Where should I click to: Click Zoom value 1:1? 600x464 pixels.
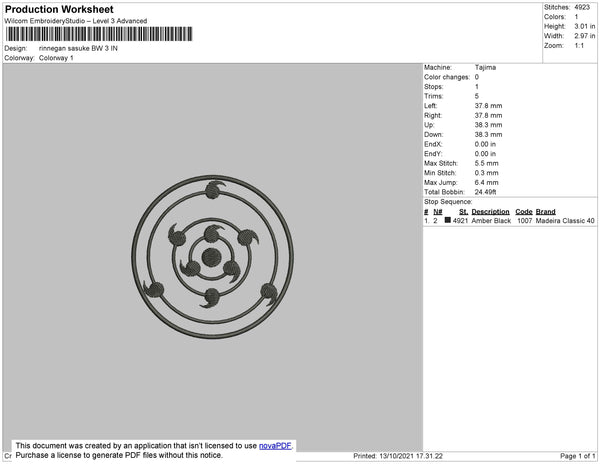click(x=579, y=46)
